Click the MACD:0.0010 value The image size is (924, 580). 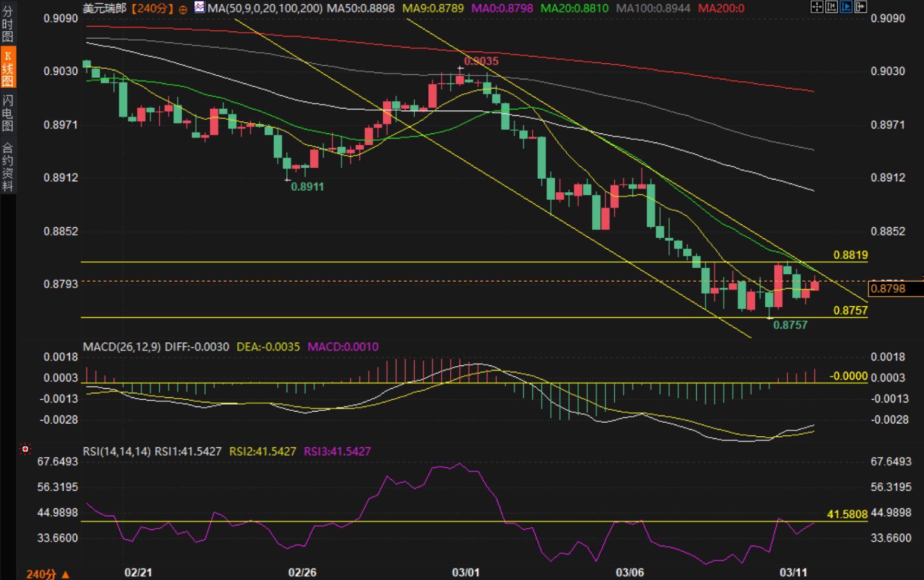point(343,347)
